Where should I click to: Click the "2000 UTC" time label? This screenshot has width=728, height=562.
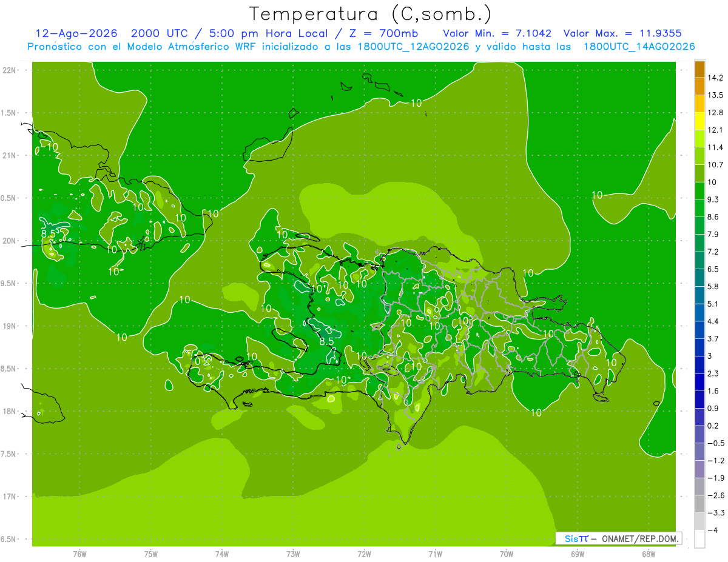tap(159, 33)
